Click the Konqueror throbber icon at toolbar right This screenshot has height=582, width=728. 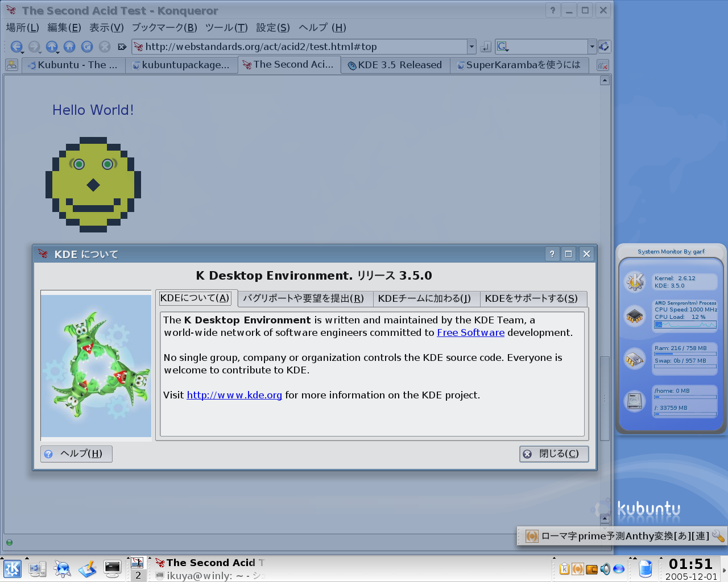pyautogui.click(x=604, y=47)
